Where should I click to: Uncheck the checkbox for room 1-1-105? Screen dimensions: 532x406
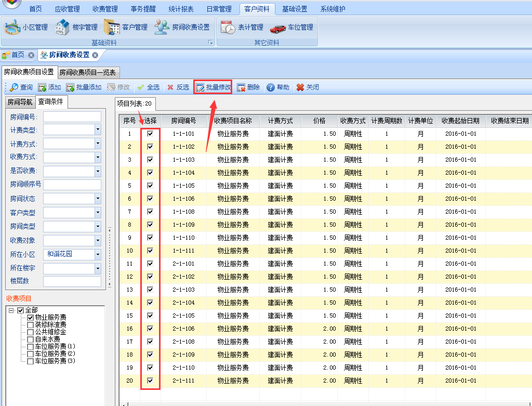150,186
